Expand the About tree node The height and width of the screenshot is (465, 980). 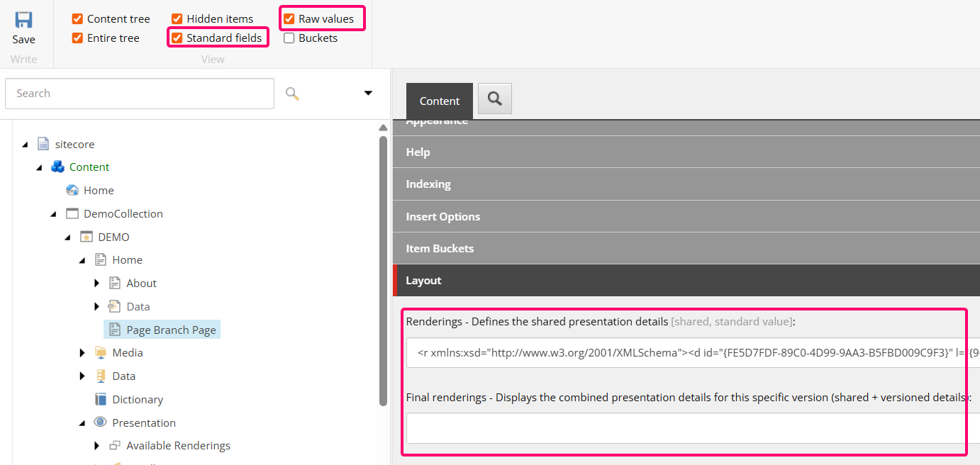point(97,284)
